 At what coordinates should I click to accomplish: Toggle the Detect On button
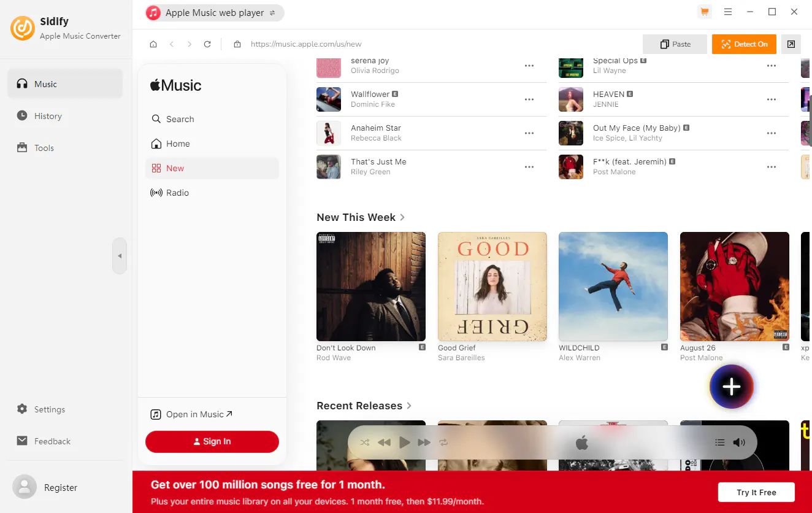[744, 44]
